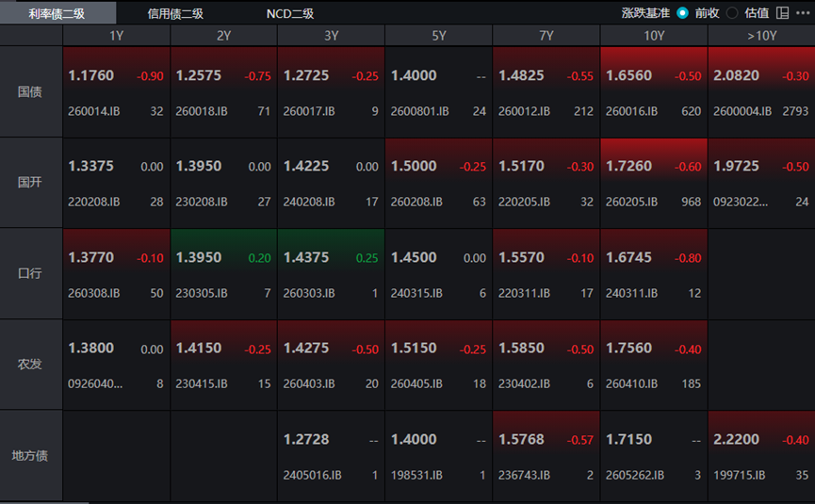
Task: Open bond 240315.IB in 口行 5Y
Action: pos(416,293)
